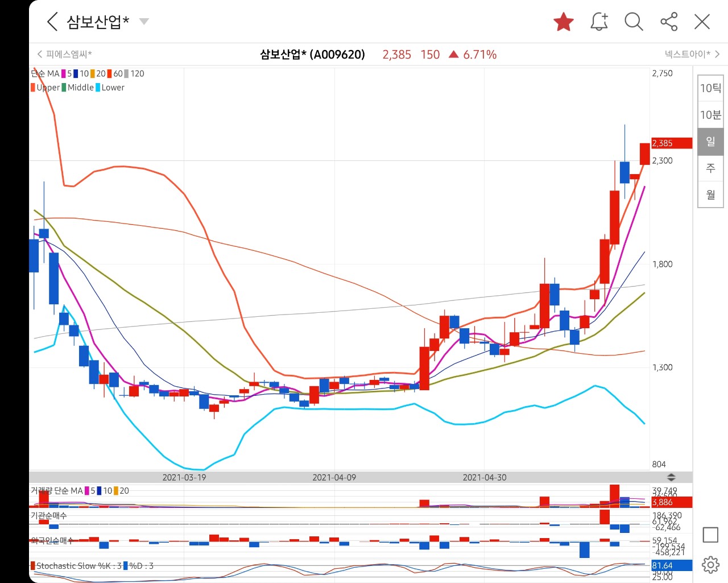Go back using the left arrow
728x583 pixels.
[52, 22]
